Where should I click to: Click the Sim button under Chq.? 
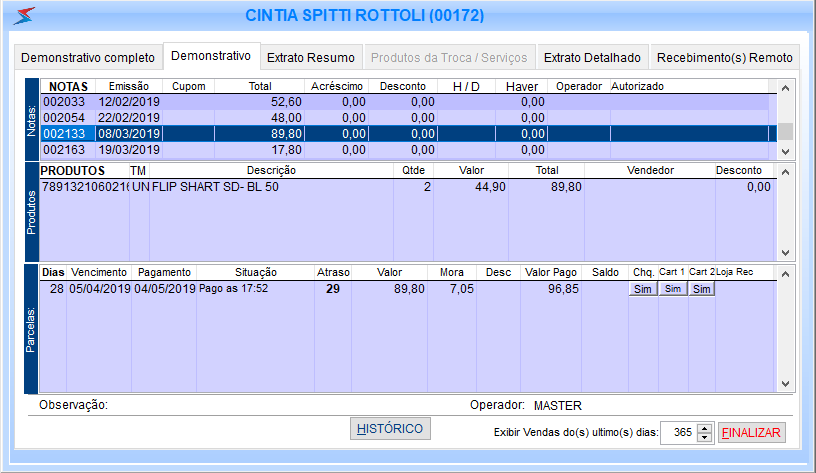643,289
